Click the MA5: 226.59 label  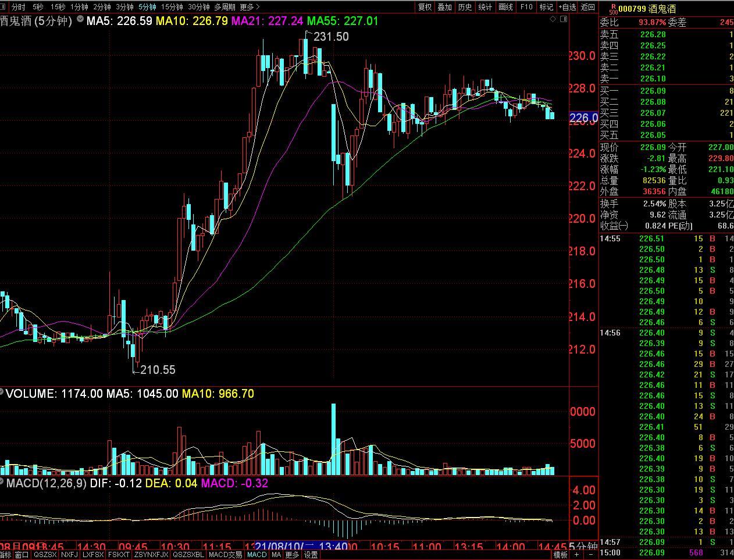(120, 21)
